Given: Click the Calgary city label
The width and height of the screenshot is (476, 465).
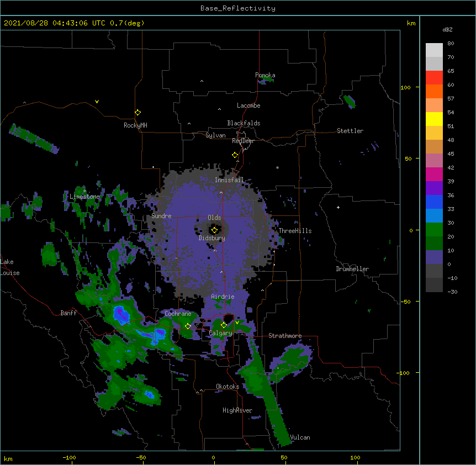Looking at the screenshot, I should point(220,333).
